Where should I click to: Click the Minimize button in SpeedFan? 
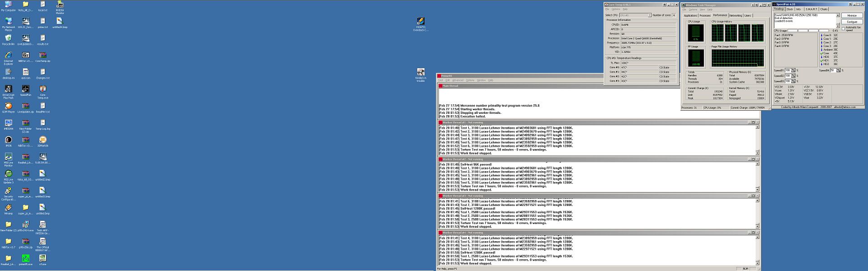pyautogui.click(x=852, y=15)
